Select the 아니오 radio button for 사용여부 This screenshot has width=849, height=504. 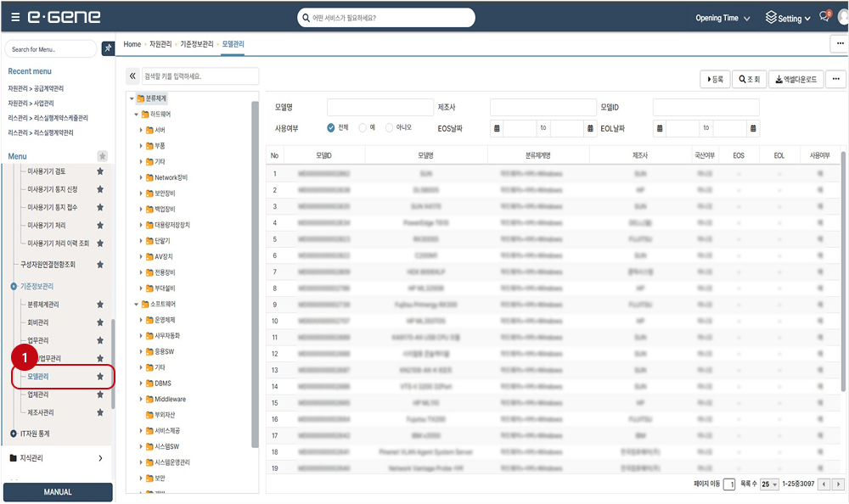point(389,128)
